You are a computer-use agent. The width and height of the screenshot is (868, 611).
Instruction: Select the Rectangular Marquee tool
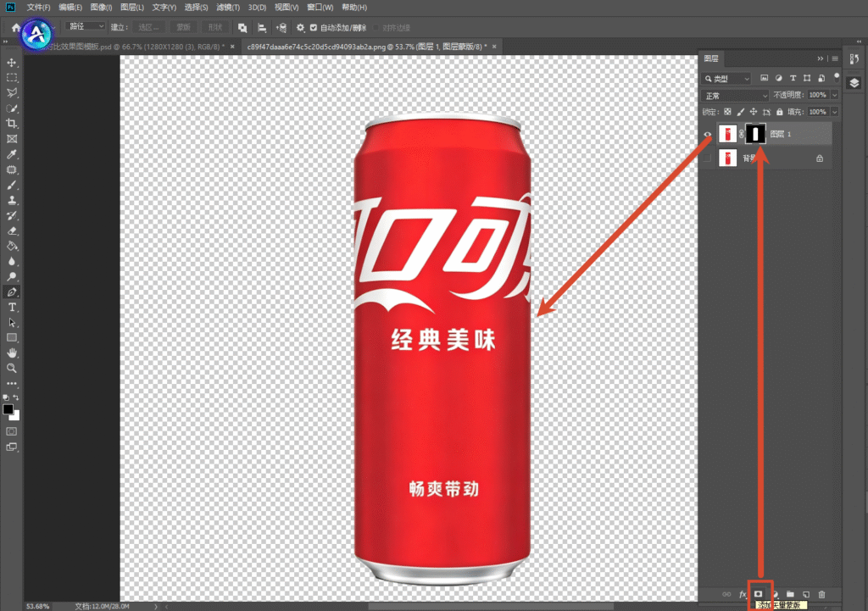point(12,78)
